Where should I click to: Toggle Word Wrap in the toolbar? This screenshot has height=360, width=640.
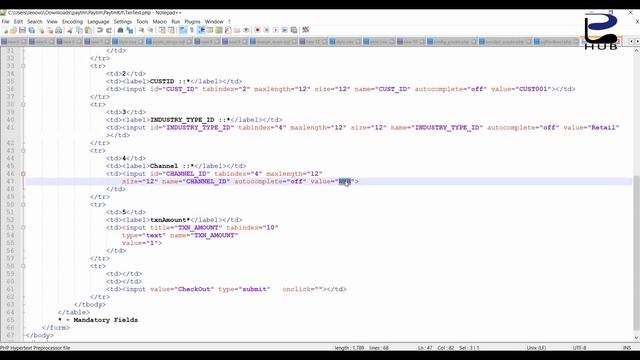182,30
